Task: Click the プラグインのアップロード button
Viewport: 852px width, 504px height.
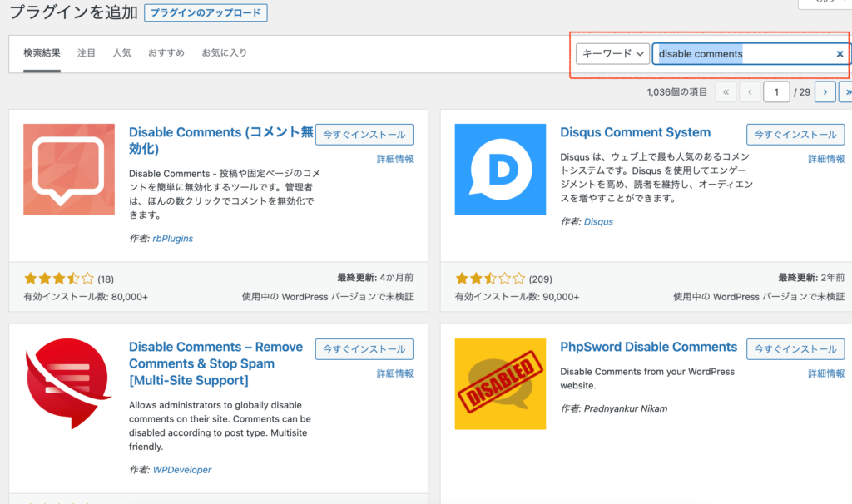Action: click(x=206, y=12)
